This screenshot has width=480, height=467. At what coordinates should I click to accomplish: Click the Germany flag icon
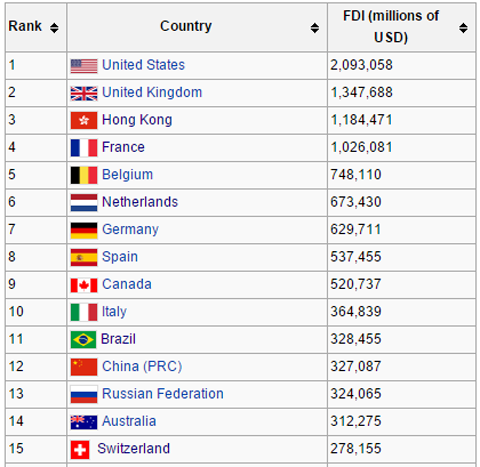coord(84,230)
